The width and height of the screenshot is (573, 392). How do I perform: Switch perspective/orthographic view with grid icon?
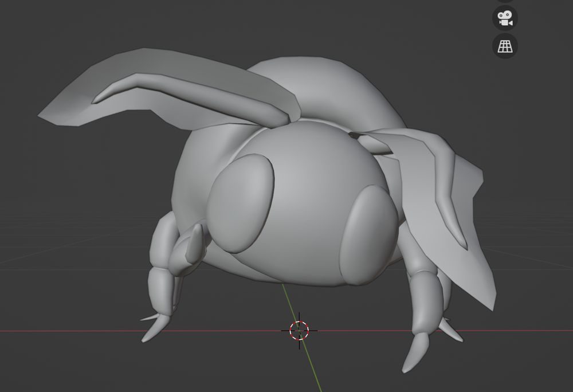(x=505, y=46)
